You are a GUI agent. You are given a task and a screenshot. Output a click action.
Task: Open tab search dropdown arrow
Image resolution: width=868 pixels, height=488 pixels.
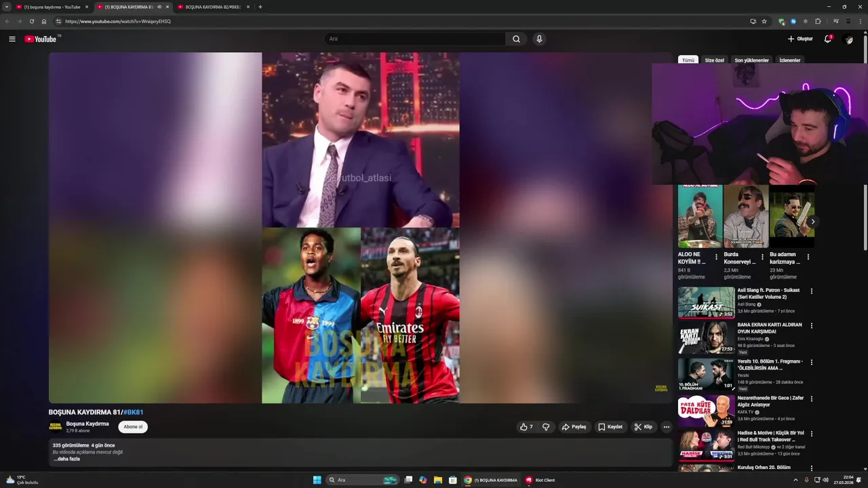coord(7,7)
